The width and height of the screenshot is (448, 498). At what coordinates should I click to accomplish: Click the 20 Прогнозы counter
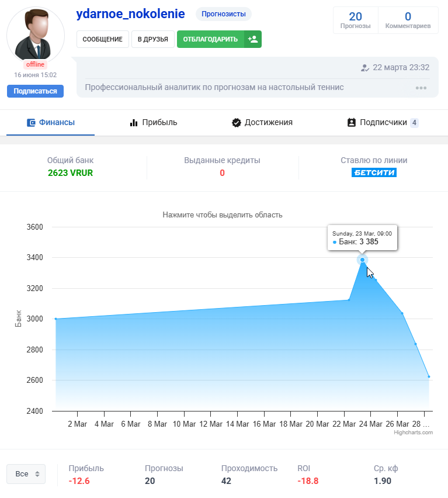[x=355, y=20]
